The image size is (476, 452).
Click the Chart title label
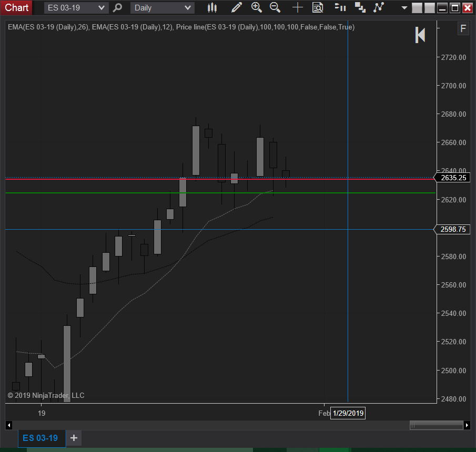point(16,7)
